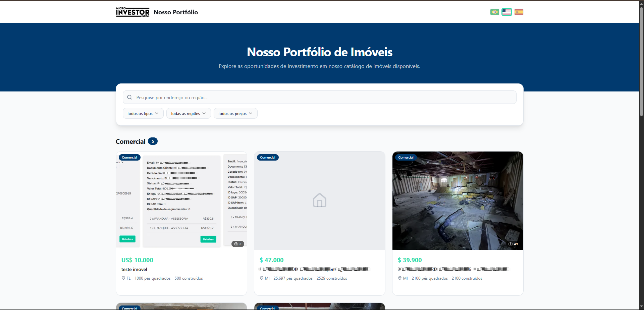Switch language to Brazilian Portuguese flag
644x310 pixels.
pos(494,12)
